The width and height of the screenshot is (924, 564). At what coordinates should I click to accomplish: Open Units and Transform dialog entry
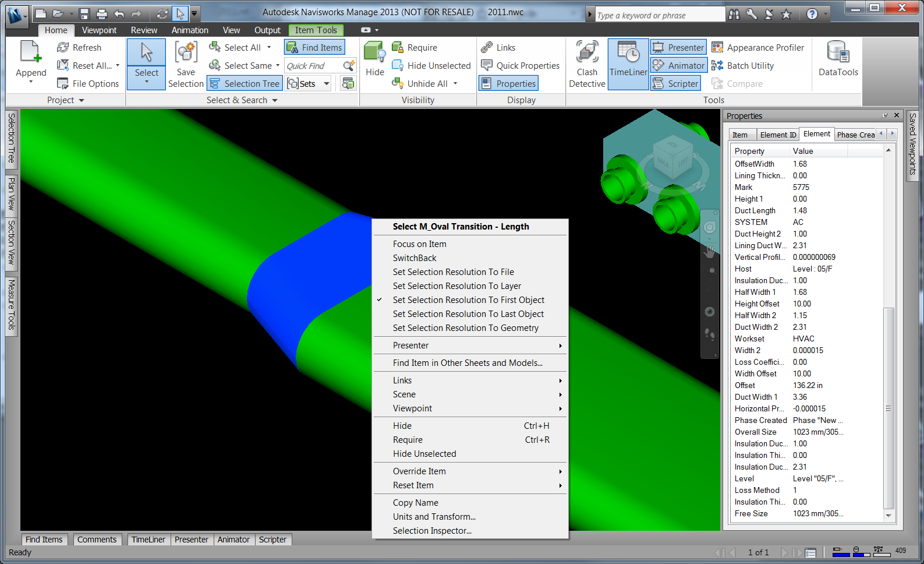470,517
